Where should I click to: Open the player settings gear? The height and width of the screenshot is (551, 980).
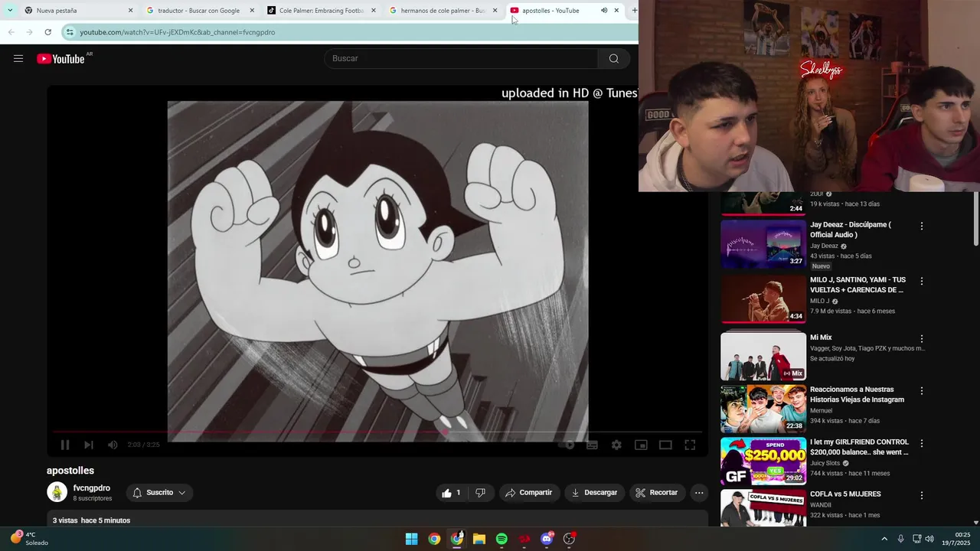[616, 445]
